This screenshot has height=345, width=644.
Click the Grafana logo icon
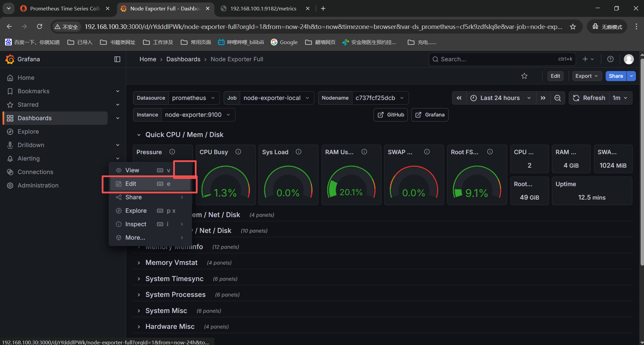[10, 59]
